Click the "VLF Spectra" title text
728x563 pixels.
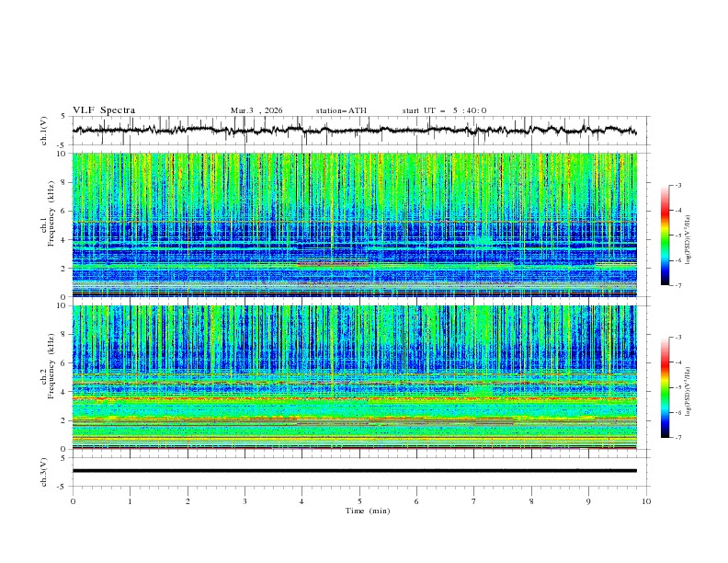(104, 110)
